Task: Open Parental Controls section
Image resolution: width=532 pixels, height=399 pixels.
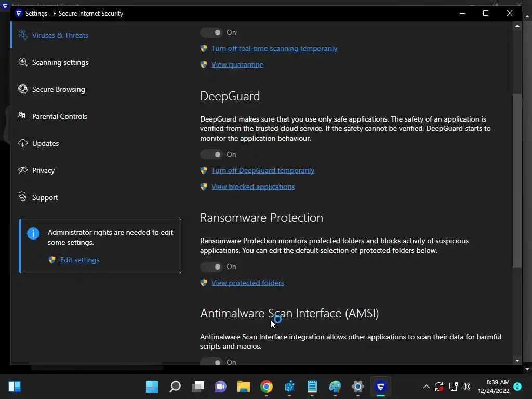Action: click(59, 116)
